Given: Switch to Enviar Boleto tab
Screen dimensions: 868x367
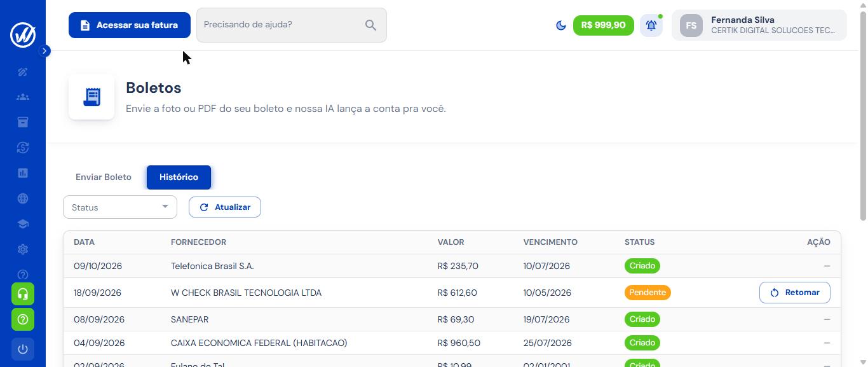Looking at the screenshot, I should (x=104, y=177).
